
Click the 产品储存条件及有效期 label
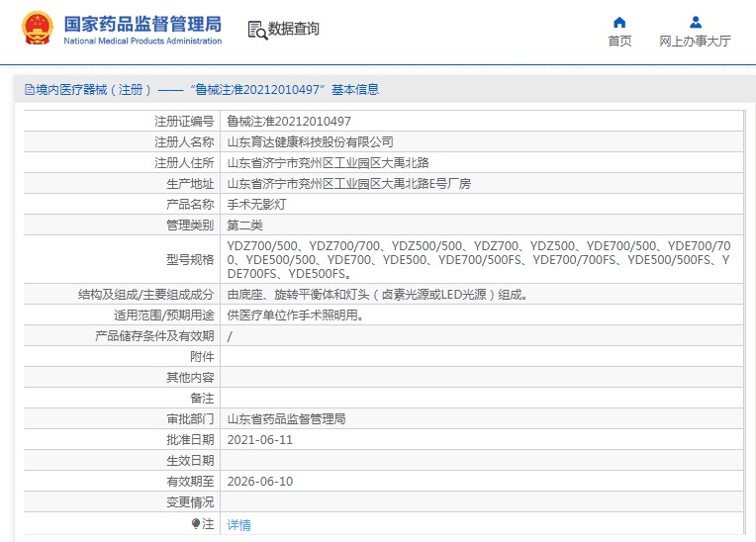tap(154, 336)
